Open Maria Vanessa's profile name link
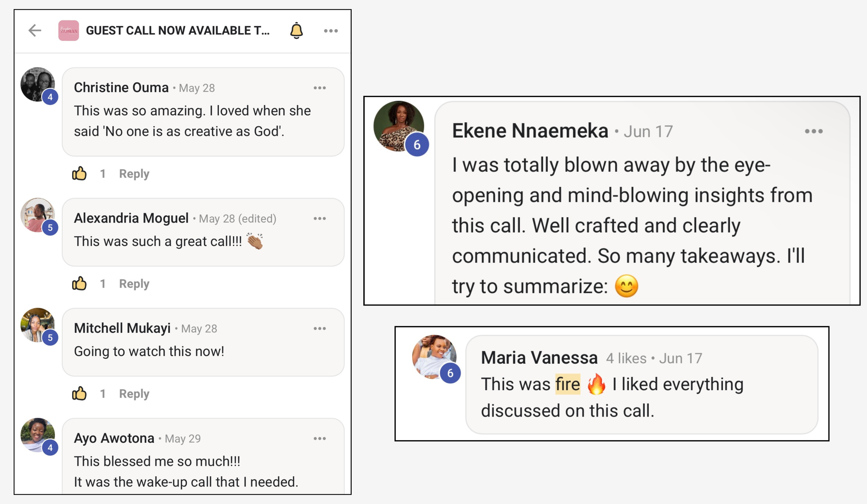 click(539, 358)
